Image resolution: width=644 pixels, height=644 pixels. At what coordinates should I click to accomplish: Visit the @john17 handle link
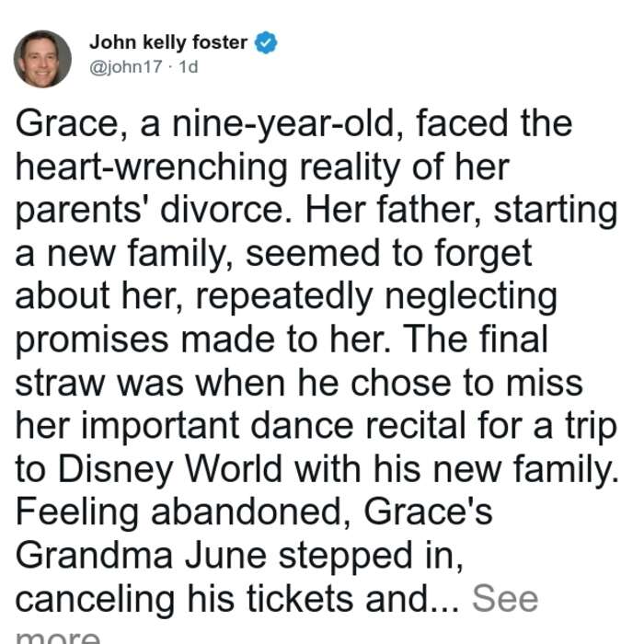point(126,66)
